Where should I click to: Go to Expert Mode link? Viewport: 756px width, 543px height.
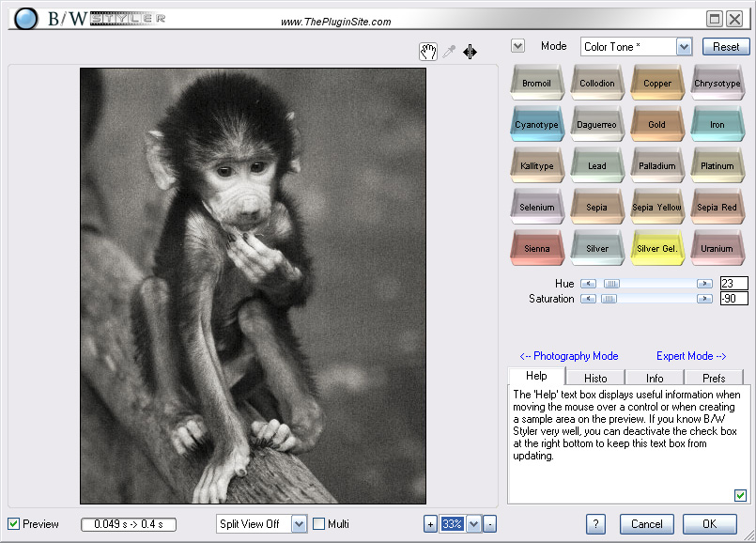pos(691,356)
